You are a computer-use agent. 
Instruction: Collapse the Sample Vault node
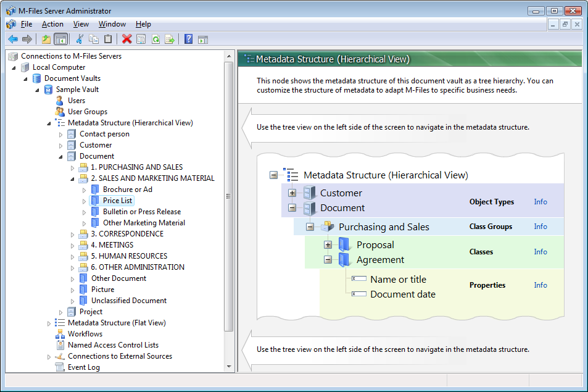[x=37, y=90]
